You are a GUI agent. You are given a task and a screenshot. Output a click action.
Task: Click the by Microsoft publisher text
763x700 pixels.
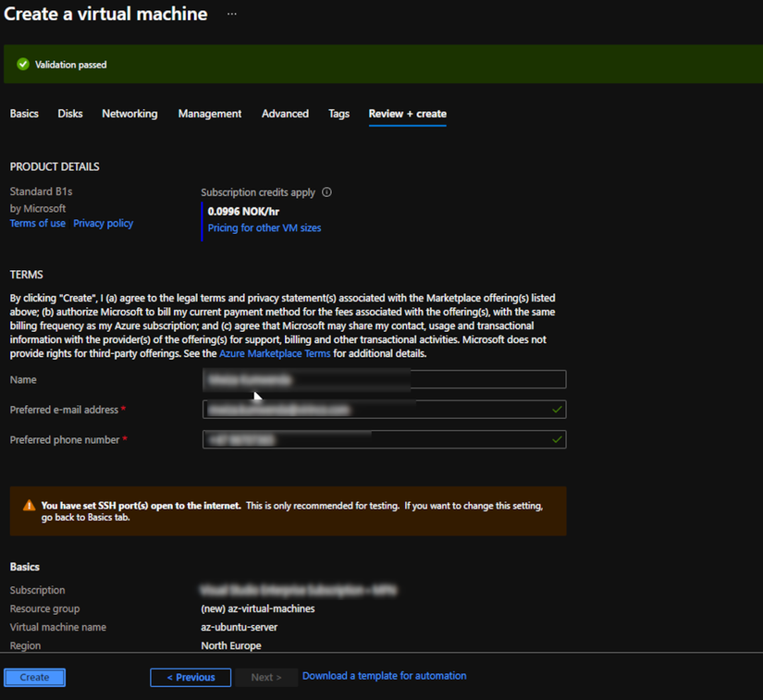pos(38,209)
